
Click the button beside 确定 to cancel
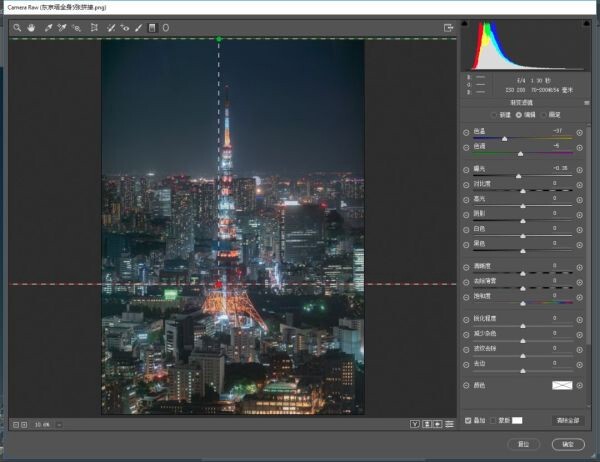[x=523, y=444]
